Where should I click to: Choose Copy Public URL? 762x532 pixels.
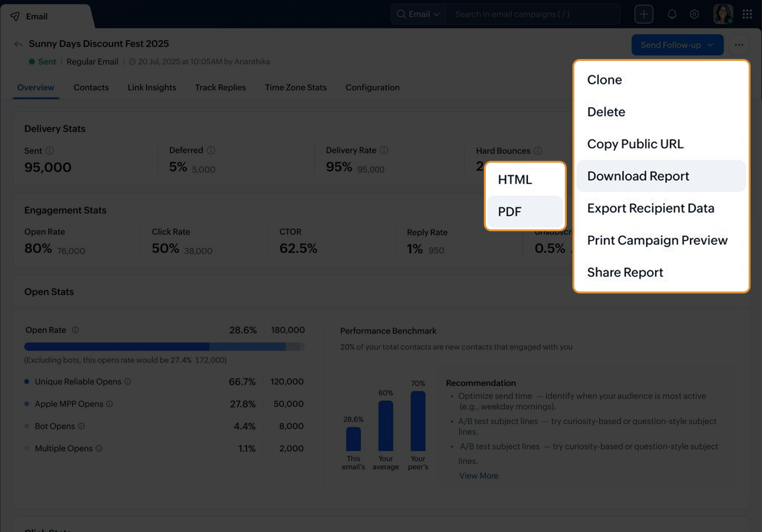point(661,144)
